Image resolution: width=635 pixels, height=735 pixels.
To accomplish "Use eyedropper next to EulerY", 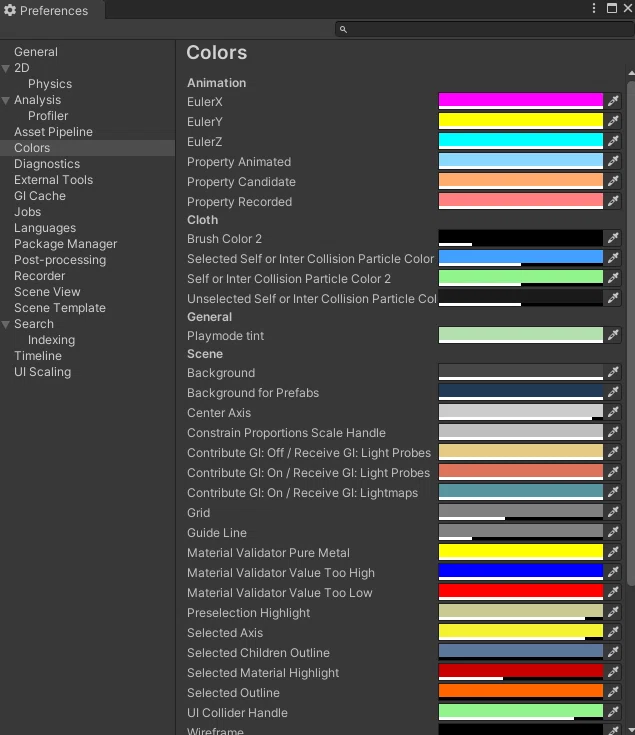I will [613, 121].
